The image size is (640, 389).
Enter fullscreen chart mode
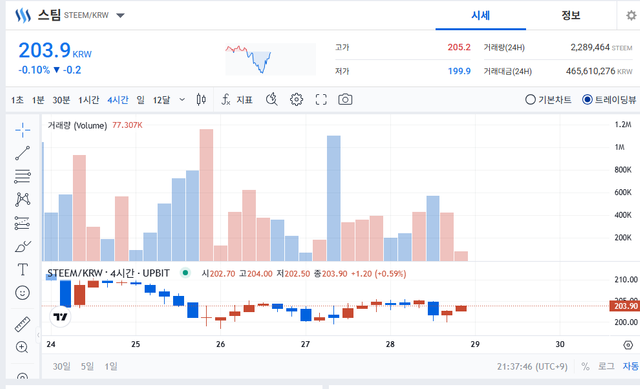coord(321,100)
